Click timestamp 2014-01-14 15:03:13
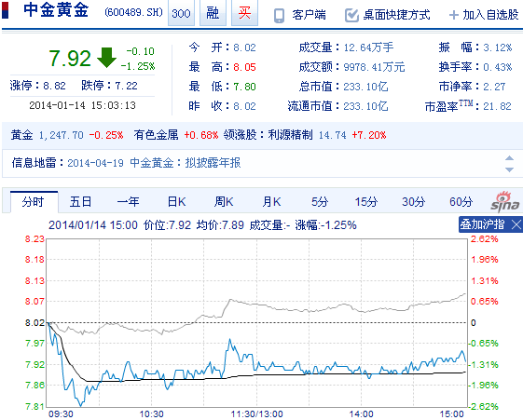Viewport: 523px width, 420px height. pyautogui.click(x=82, y=105)
